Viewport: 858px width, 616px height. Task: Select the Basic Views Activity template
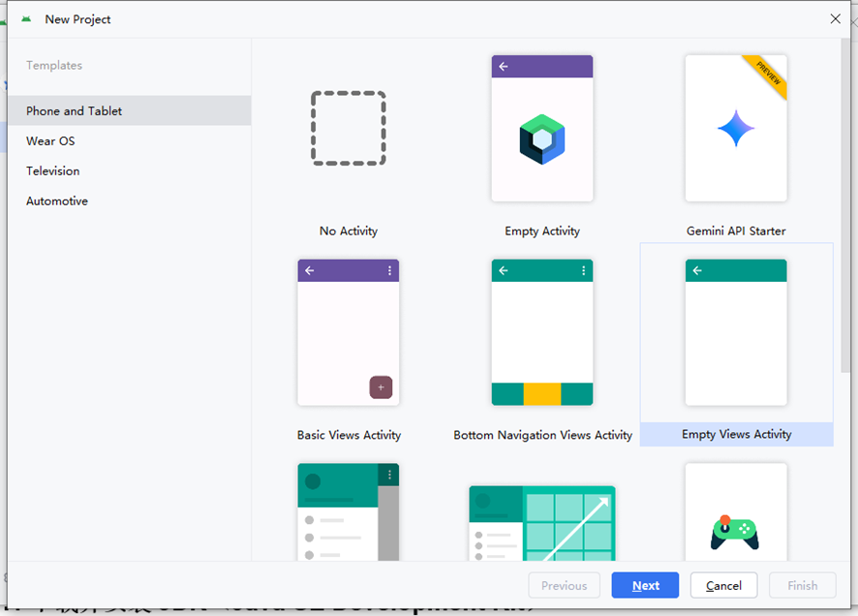(x=348, y=332)
